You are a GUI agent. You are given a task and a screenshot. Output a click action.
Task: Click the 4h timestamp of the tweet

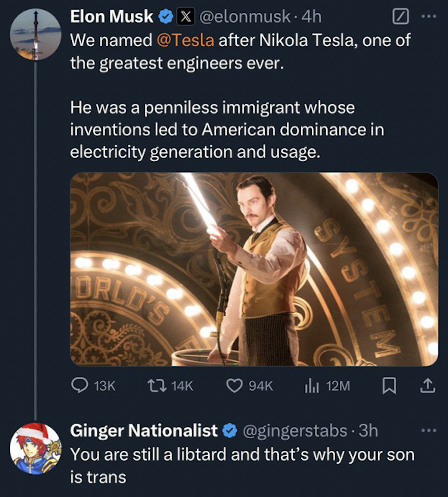pyautogui.click(x=311, y=17)
